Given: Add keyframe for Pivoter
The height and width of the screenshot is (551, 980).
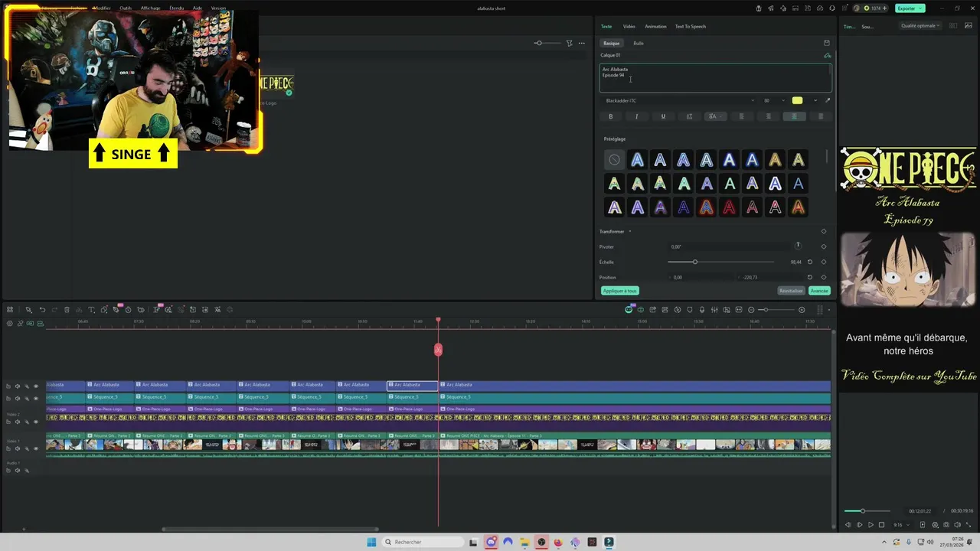Looking at the screenshot, I should tap(824, 246).
